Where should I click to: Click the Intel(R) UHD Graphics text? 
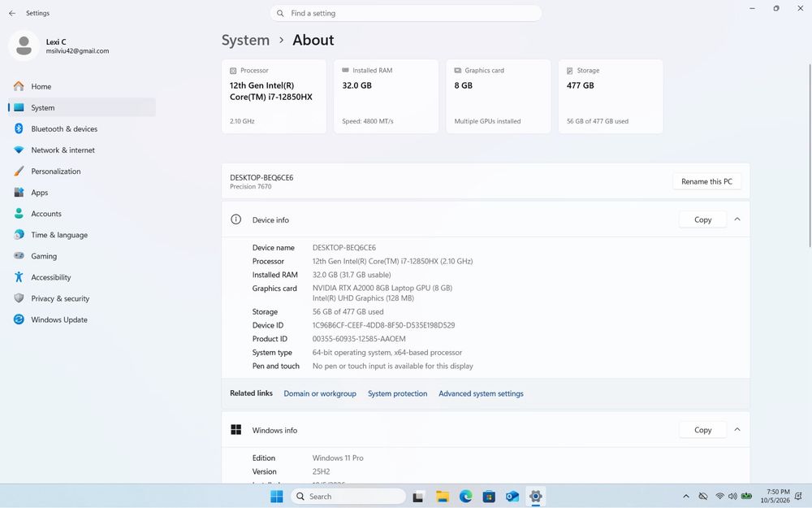click(363, 298)
